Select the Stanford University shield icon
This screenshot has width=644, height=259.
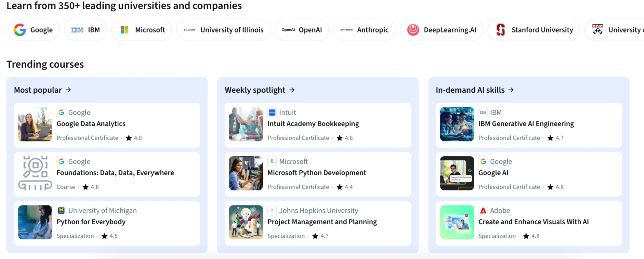pos(500,30)
